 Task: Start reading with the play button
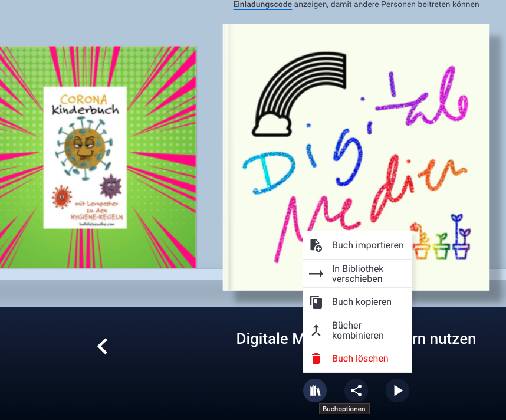(397, 391)
